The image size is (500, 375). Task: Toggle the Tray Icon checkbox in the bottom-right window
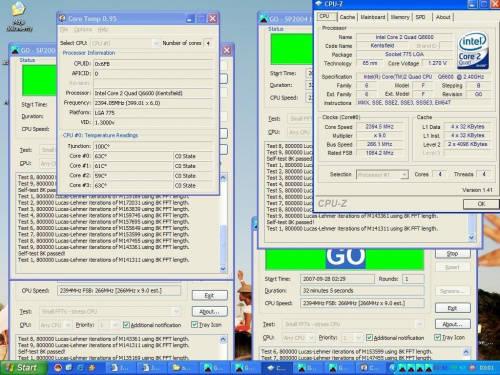point(437,337)
